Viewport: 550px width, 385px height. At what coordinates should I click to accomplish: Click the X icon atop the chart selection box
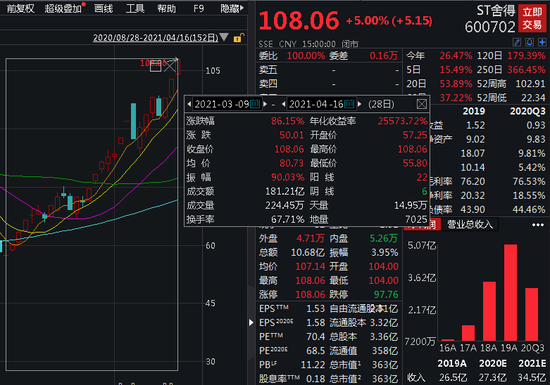coord(170,66)
